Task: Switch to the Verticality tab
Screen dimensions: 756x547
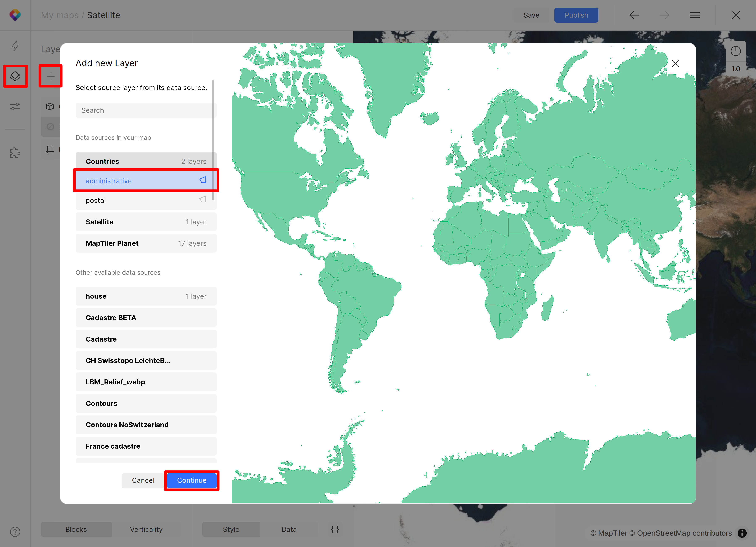Action: coord(146,529)
